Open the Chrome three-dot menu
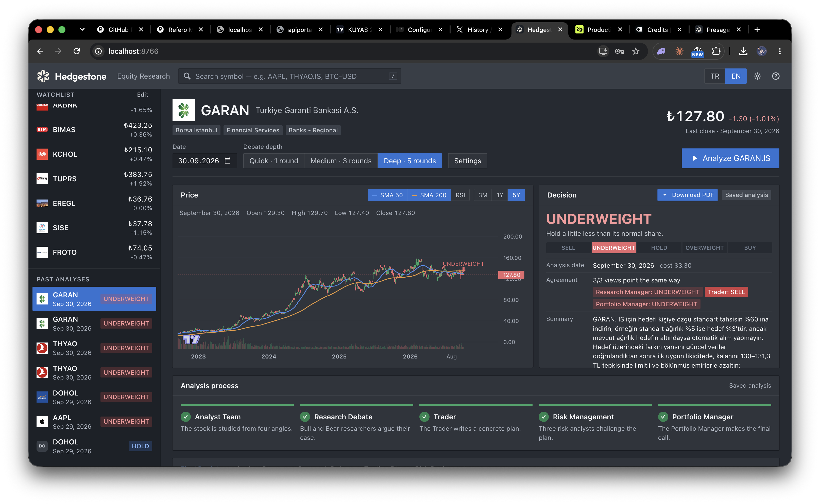The height and width of the screenshot is (504, 820). (x=780, y=51)
